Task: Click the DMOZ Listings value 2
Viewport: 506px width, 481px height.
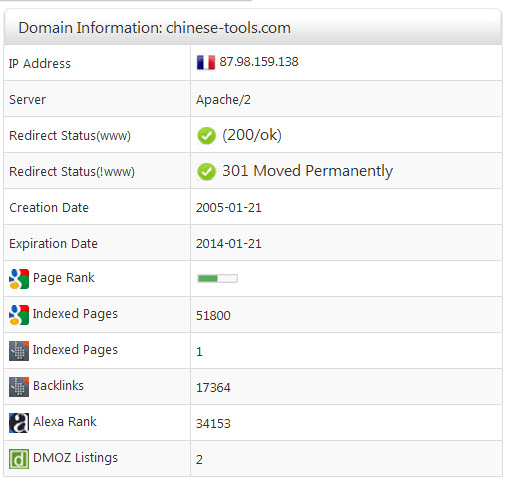Action: tap(199, 460)
